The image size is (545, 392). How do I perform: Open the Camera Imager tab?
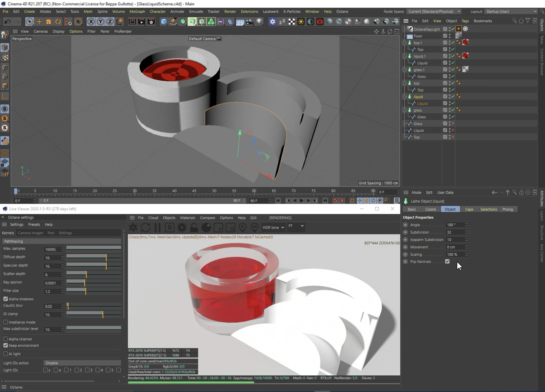pos(31,233)
